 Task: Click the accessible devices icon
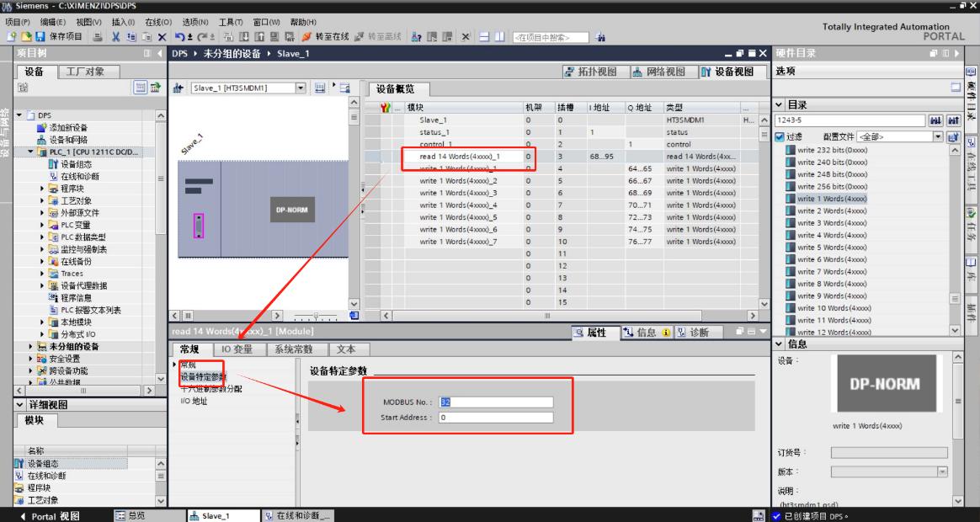point(416,37)
